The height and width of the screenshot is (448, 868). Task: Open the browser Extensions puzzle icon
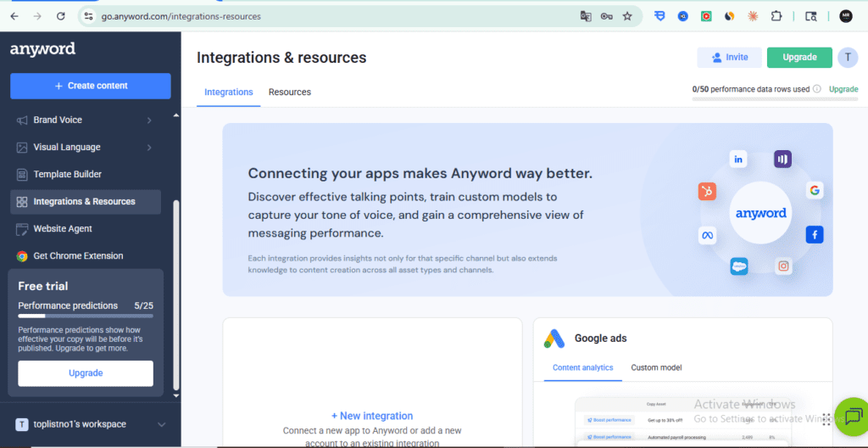(x=776, y=17)
